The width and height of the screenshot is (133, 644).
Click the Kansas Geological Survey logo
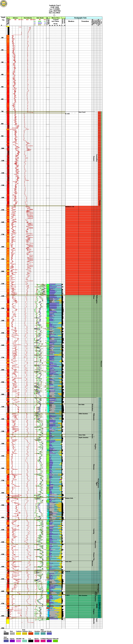(4, 3)
